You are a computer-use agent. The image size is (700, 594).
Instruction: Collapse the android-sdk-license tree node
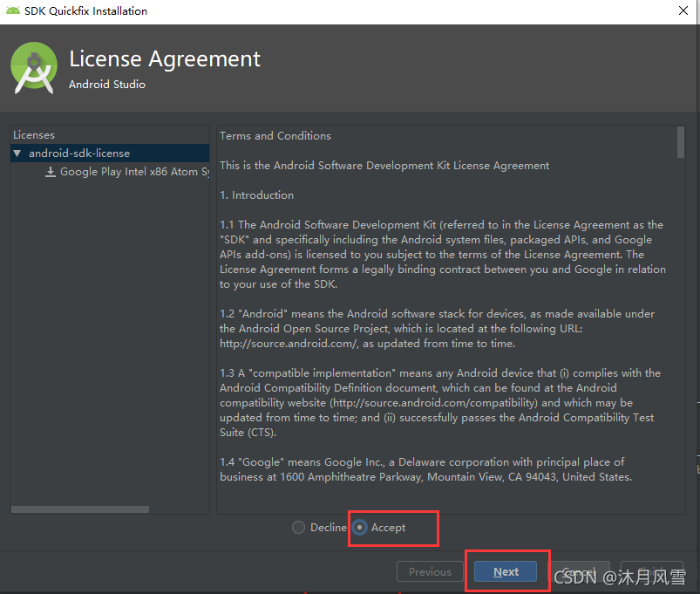[x=17, y=154]
